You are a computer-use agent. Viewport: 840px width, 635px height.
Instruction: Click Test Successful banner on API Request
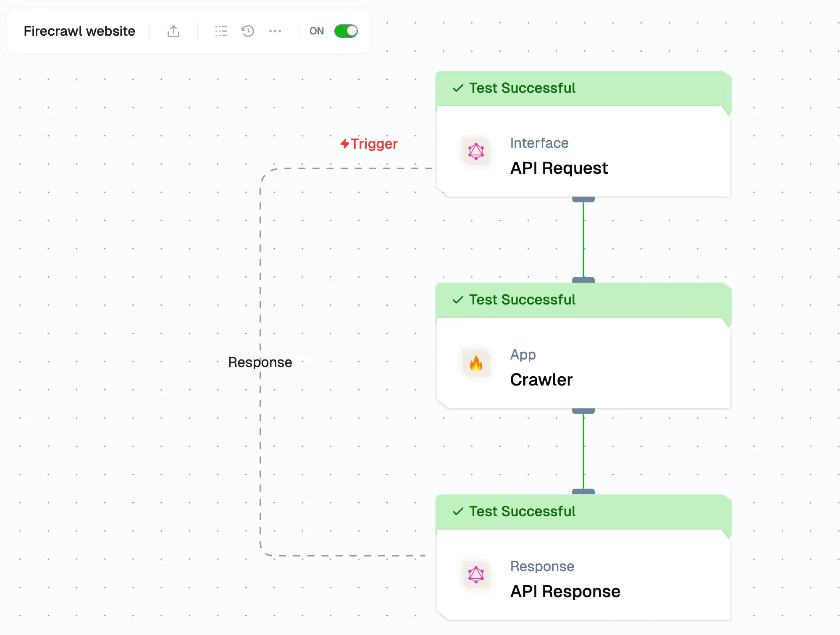[522, 88]
